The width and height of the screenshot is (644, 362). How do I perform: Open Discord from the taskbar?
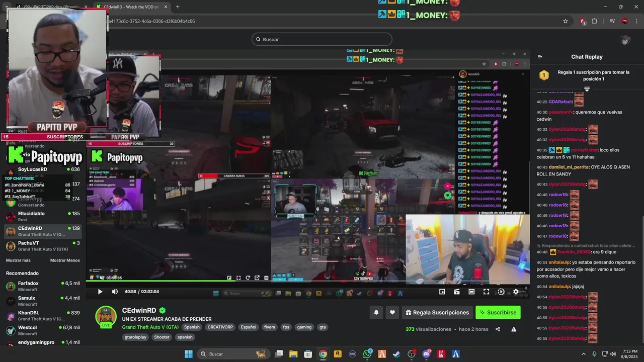427,354
